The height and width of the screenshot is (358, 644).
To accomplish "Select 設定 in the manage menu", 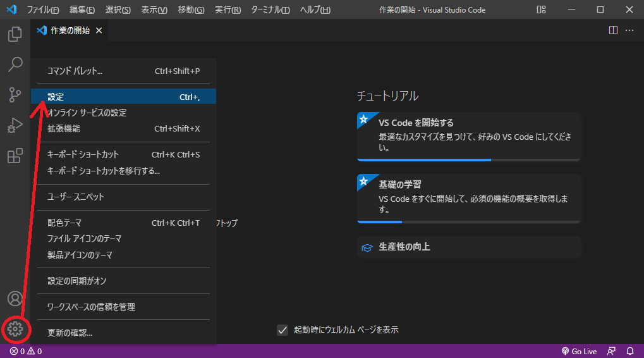I will coord(123,97).
